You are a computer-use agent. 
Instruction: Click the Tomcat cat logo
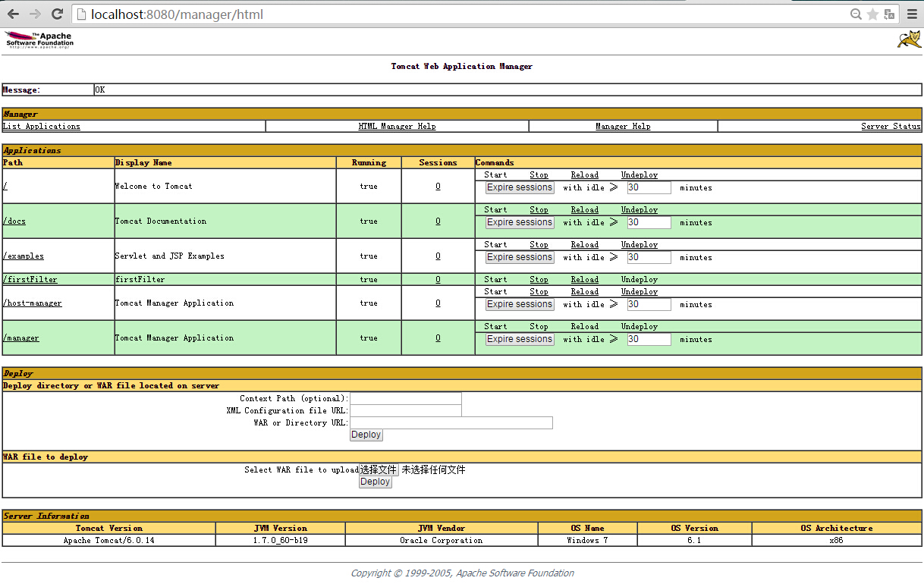(909, 40)
